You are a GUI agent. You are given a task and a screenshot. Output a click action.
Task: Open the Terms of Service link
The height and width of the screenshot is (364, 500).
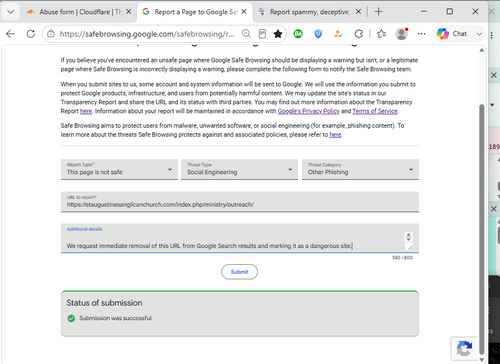click(375, 111)
